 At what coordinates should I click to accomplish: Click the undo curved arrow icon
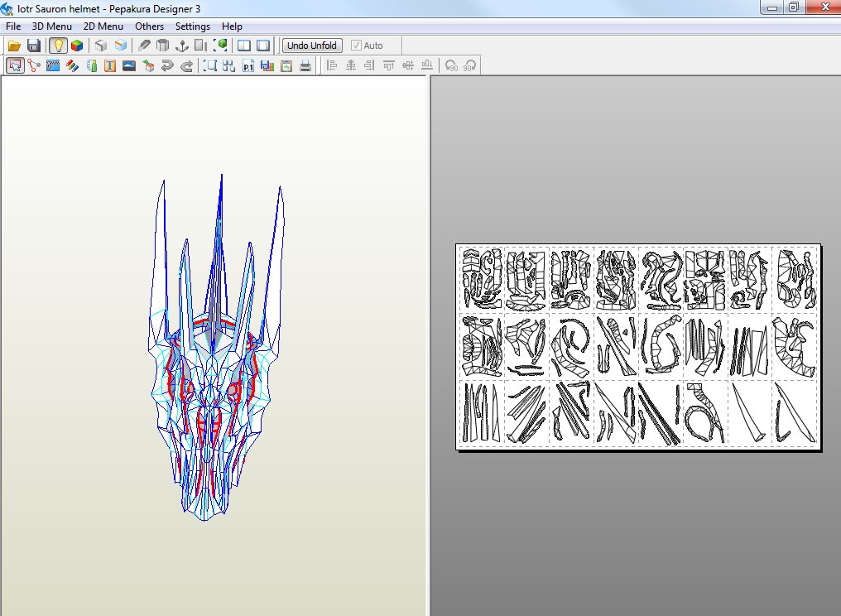(x=167, y=66)
